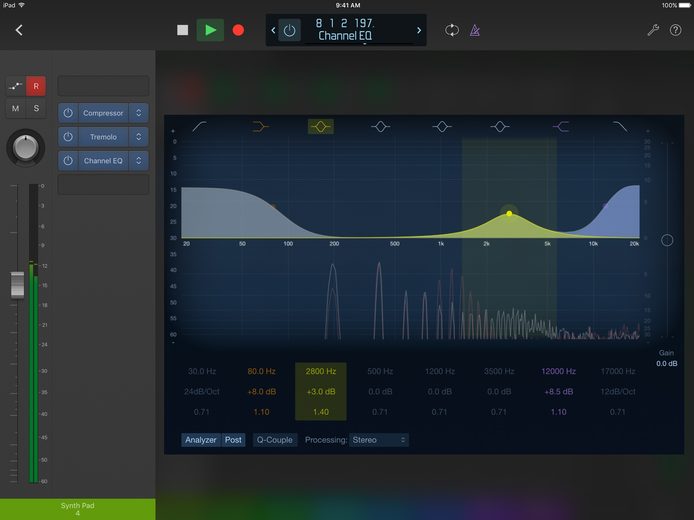Select the 30.0 Hz frequency value

[202, 371]
